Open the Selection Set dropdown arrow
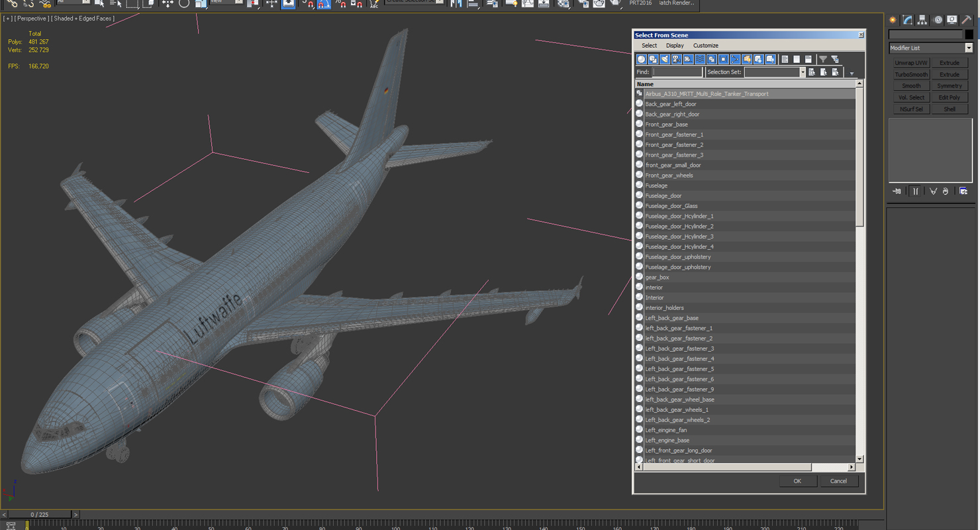 point(803,72)
